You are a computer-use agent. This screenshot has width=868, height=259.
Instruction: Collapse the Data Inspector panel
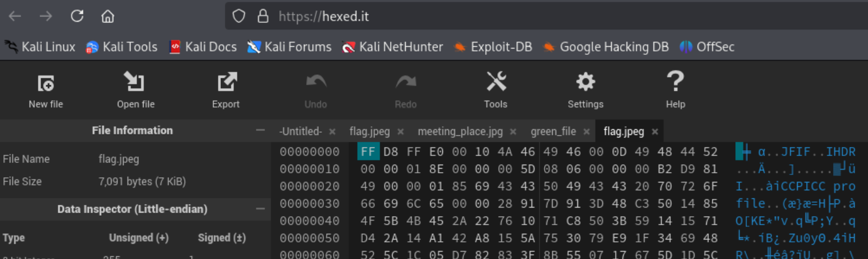coord(260,209)
